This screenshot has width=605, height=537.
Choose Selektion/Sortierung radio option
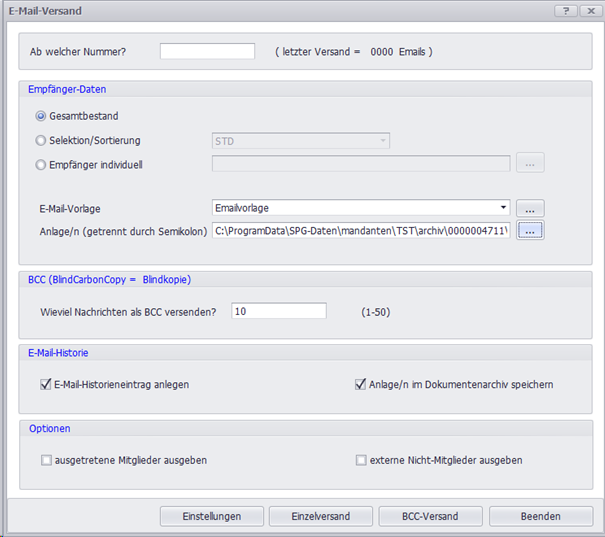pos(41,141)
